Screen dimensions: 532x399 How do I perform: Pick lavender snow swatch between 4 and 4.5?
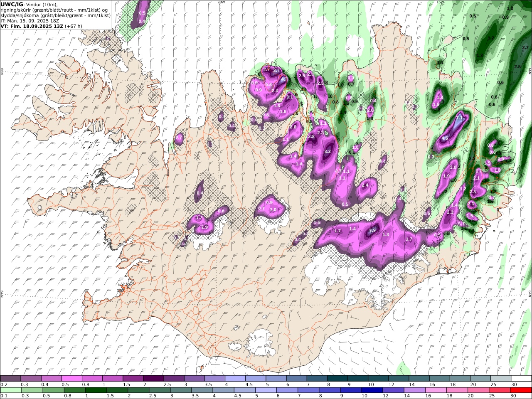[x=235, y=379]
